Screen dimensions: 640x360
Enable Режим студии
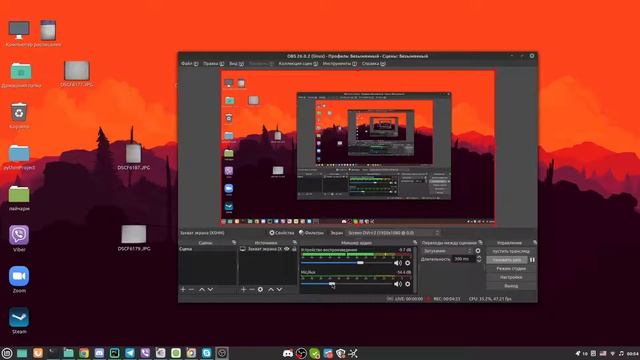(x=511, y=269)
